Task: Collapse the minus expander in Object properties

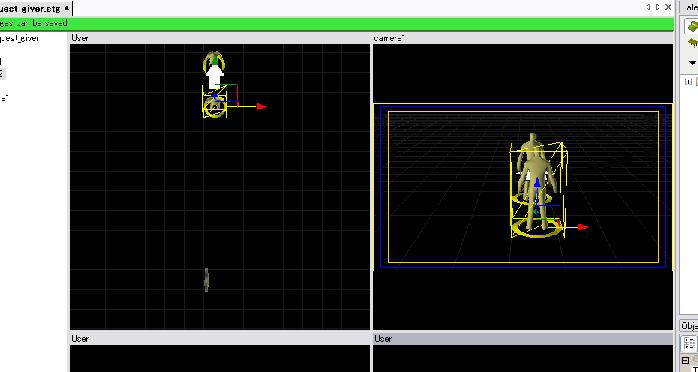Action: (x=686, y=360)
